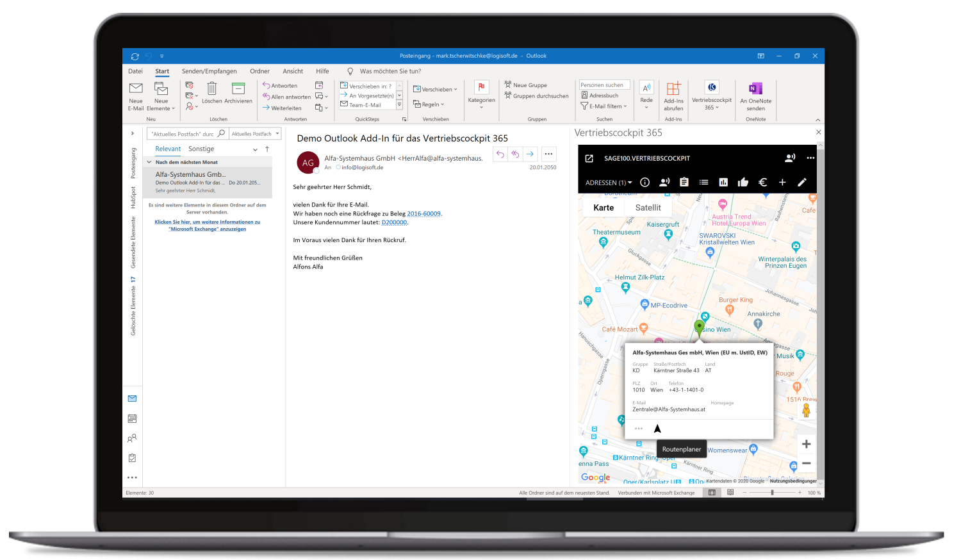961x560 pixels.
Task: Zoom out on the map with minus
Action: [806, 463]
